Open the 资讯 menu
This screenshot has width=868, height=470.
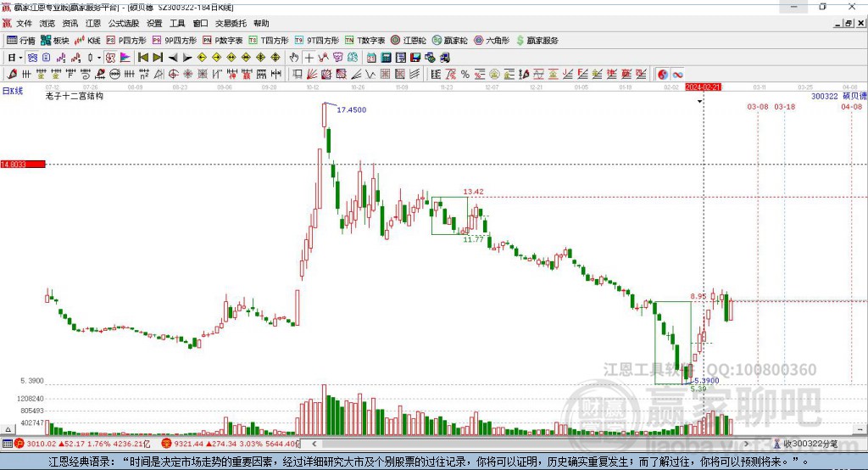click(70, 23)
